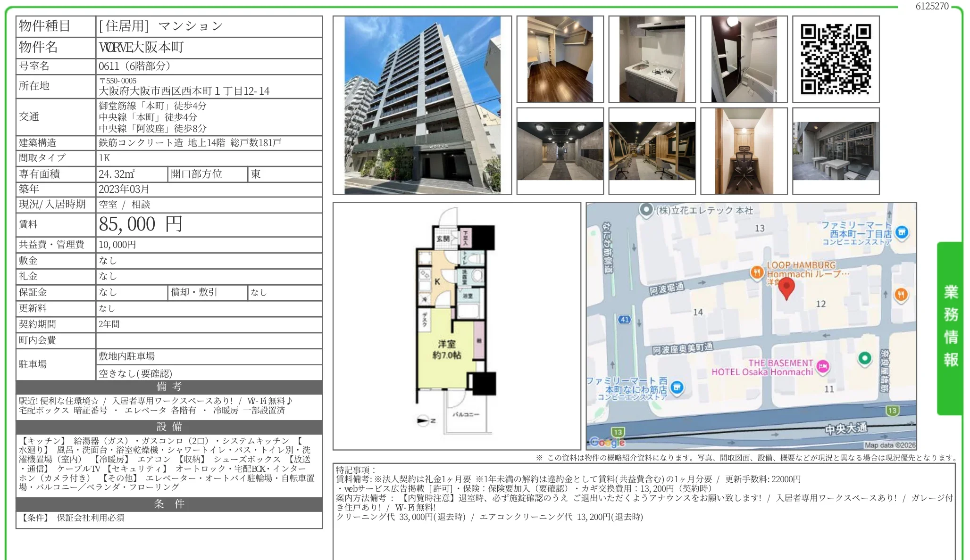The width and height of the screenshot is (970, 560).
Task: Click THE BASEMENT HOTEL Osaka Honmachi pink pin
Action: coord(823,367)
